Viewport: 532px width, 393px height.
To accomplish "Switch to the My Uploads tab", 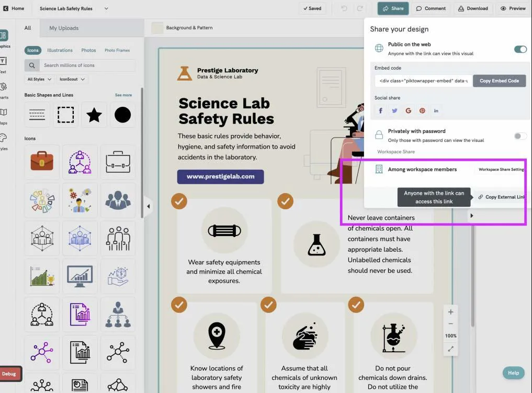I will pyautogui.click(x=64, y=28).
